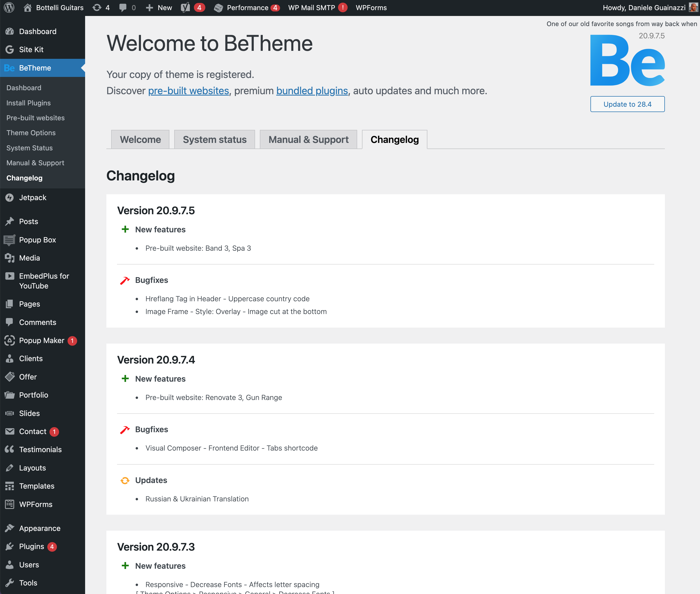Click the Site Kit Google icon

[9, 49]
